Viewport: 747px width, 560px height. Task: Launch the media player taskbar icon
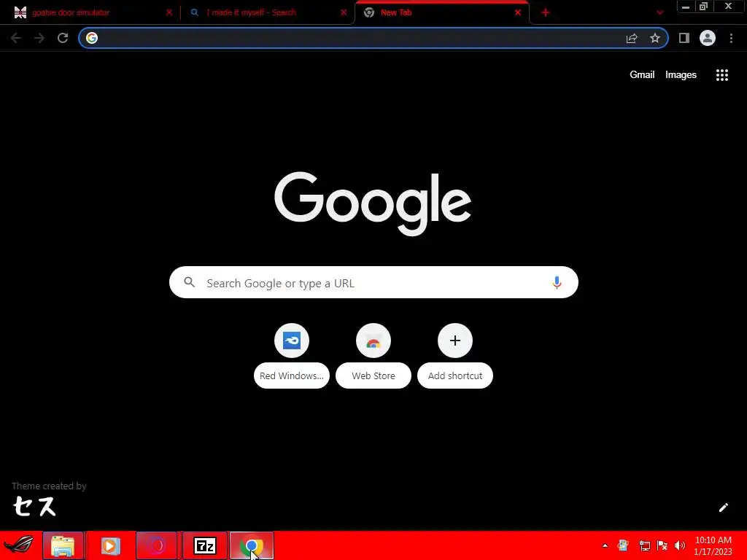110,545
